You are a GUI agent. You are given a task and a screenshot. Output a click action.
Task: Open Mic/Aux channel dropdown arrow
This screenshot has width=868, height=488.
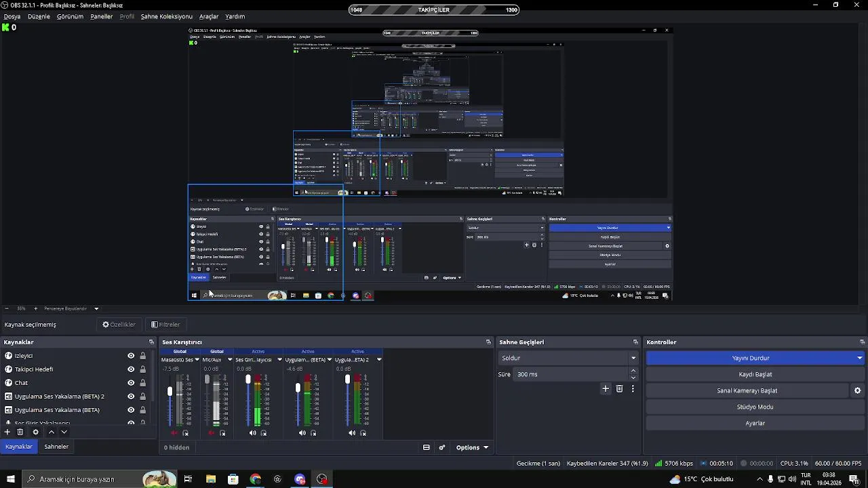(x=230, y=360)
